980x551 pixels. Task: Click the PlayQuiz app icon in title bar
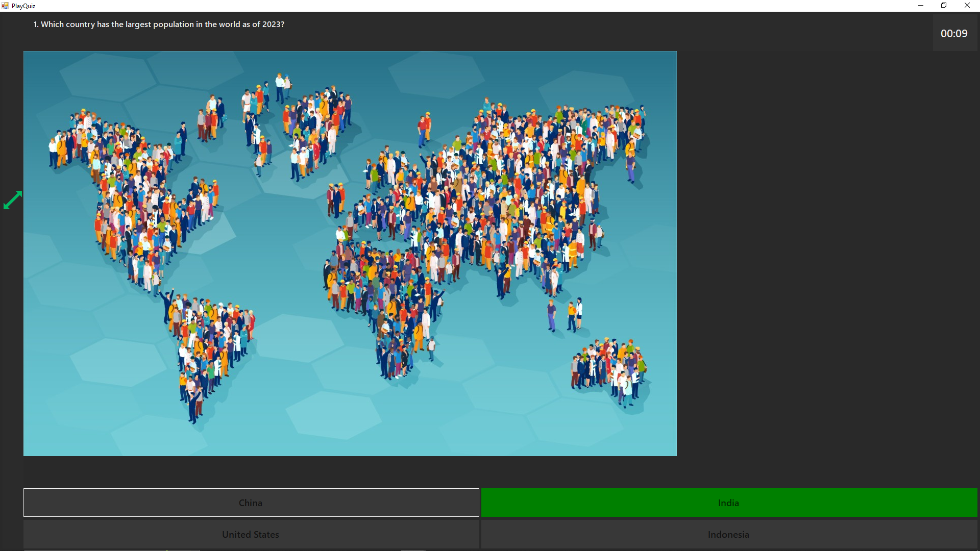(x=5, y=6)
